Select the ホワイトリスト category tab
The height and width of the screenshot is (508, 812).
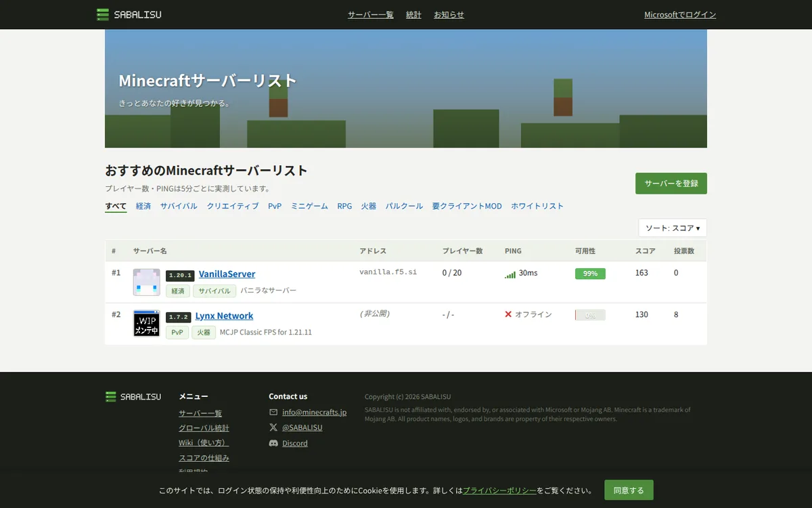click(x=537, y=206)
